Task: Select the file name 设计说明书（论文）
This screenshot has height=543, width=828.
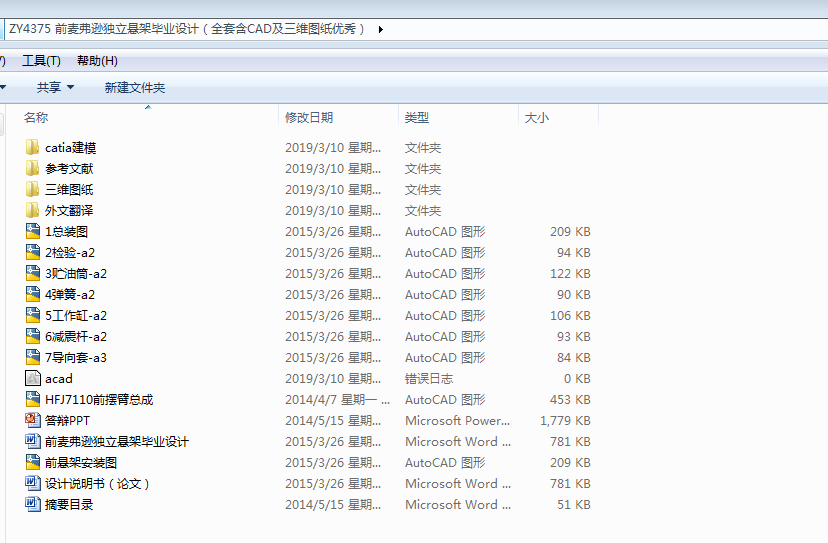Action: pos(97,483)
